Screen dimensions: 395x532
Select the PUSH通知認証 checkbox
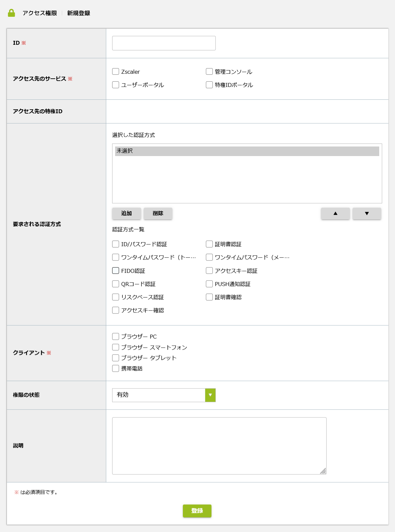point(209,284)
